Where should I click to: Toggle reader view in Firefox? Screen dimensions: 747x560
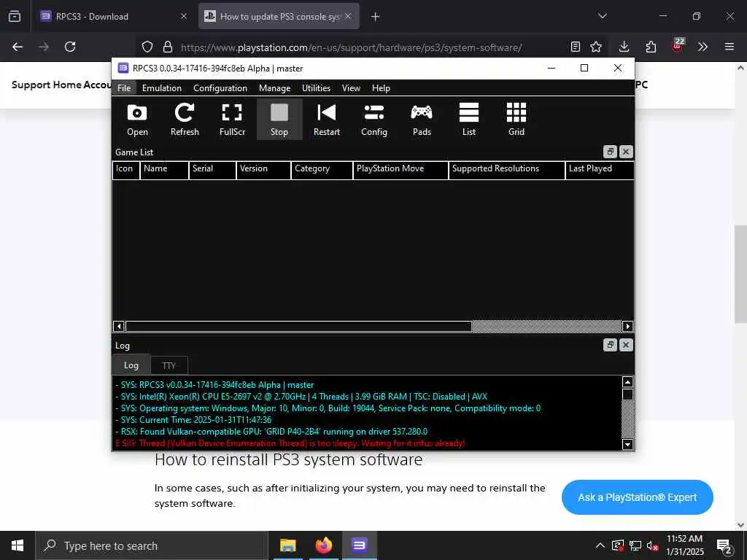pyautogui.click(x=576, y=47)
